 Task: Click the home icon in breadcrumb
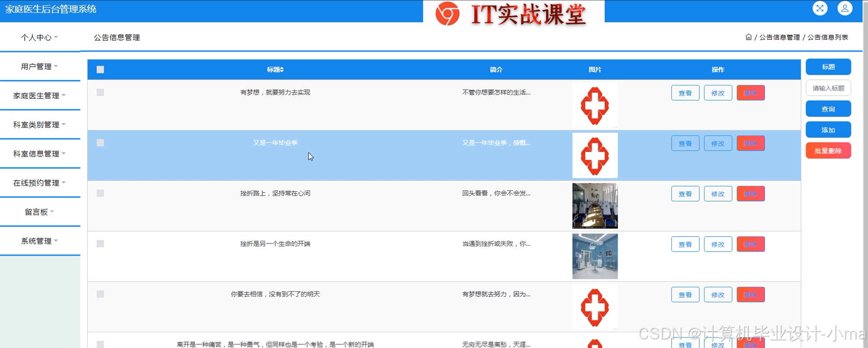coord(749,37)
